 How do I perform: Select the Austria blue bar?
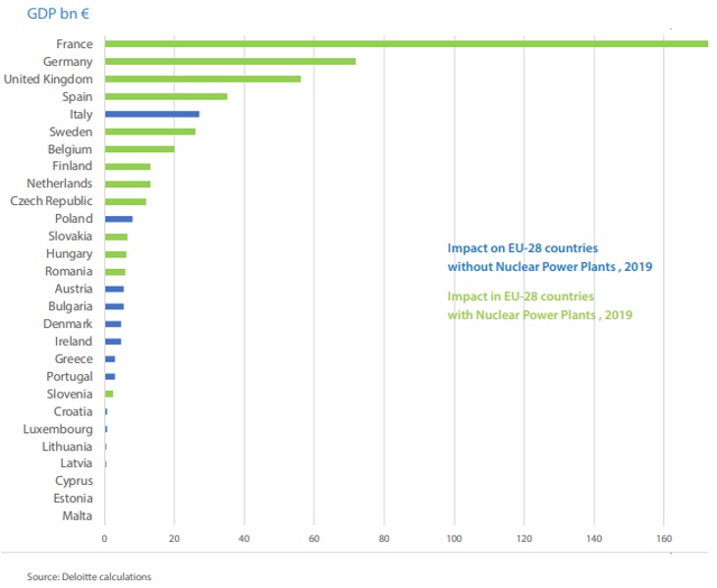click(114, 289)
